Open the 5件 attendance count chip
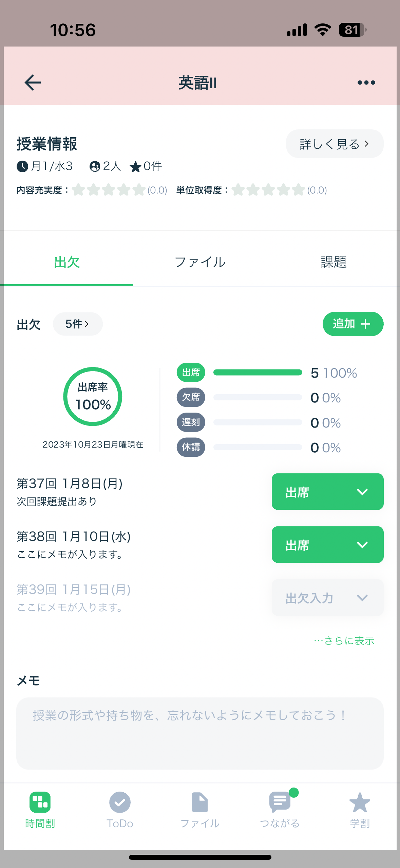Image resolution: width=400 pixels, height=868 pixels. tap(78, 324)
